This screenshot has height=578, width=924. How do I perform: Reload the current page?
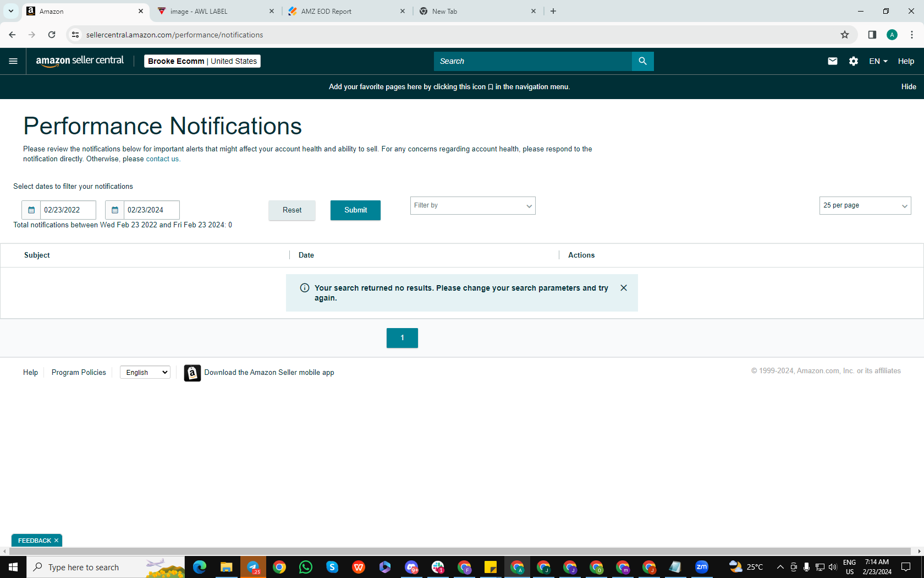point(52,35)
